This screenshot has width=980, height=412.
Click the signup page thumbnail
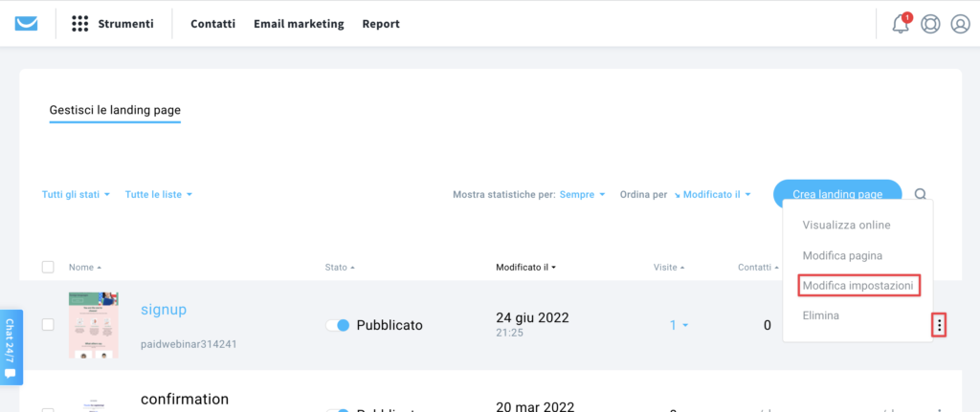click(94, 325)
